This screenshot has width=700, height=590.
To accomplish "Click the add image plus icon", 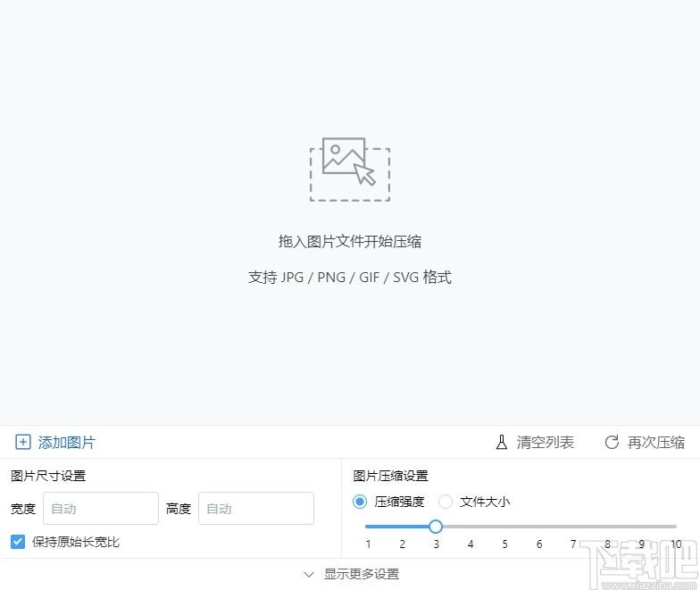I will tap(23, 442).
